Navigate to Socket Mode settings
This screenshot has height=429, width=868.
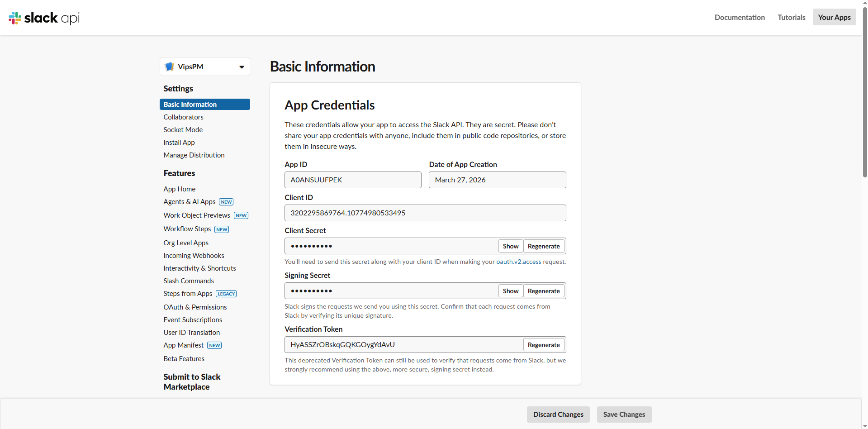point(183,129)
